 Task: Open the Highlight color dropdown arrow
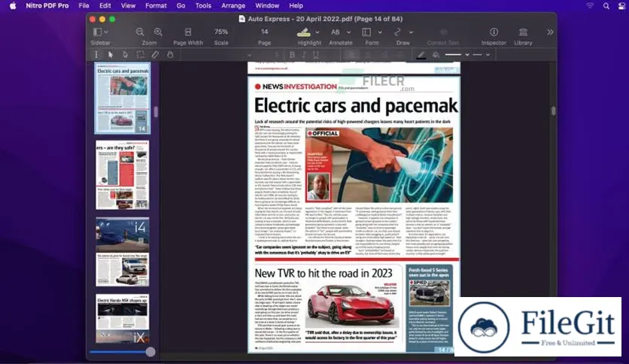tap(318, 32)
